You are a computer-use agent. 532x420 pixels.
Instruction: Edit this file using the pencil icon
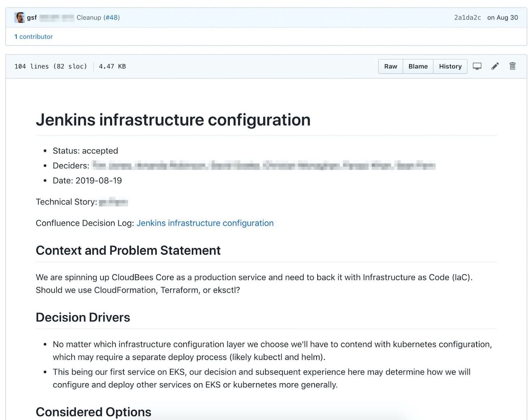(x=495, y=66)
